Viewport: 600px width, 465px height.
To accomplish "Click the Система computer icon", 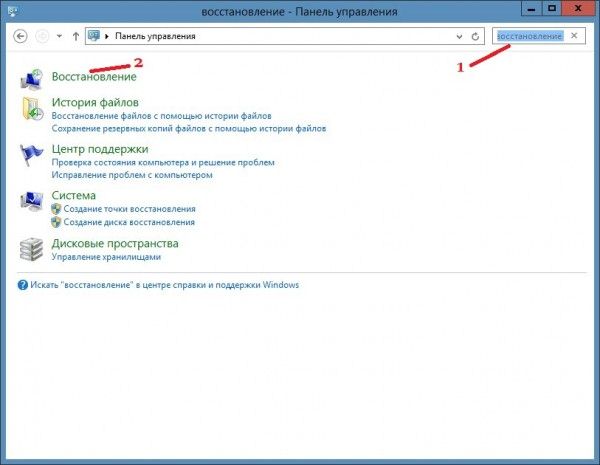I will click(31, 201).
